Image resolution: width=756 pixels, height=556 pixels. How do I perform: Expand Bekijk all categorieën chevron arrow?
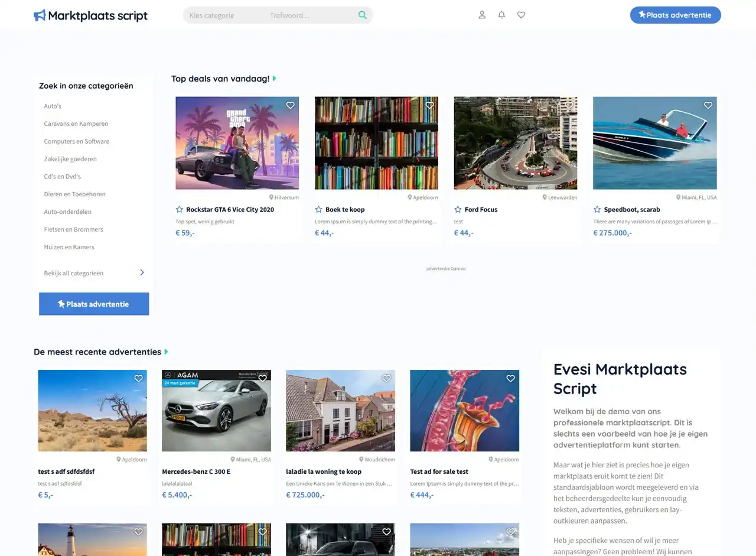coord(142,272)
